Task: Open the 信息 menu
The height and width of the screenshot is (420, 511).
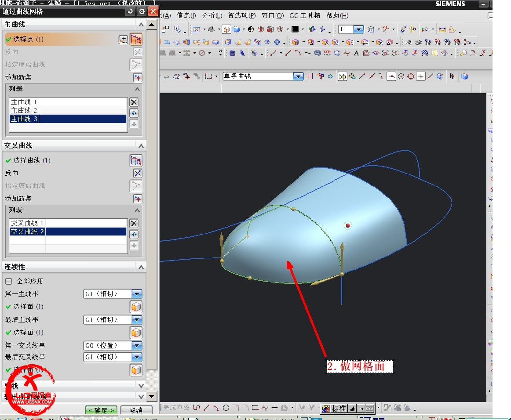Action: pos(186,16)
